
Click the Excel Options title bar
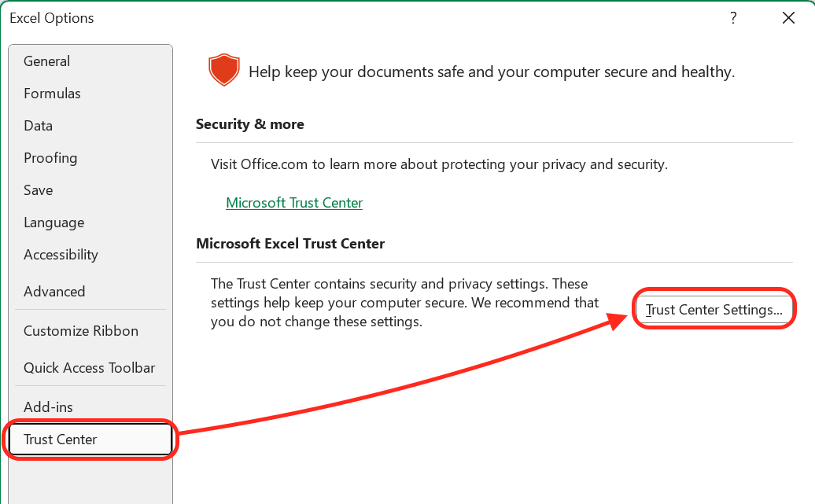[315, 18]
